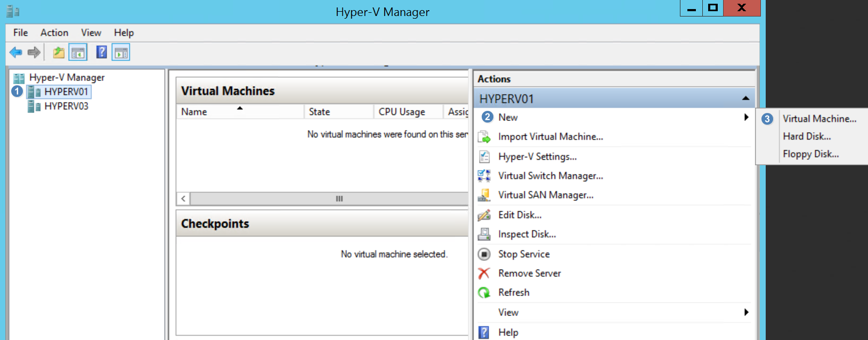Image resolution: width=868 pixels, height=340 pixels.
Task: Click the Hyper-V Settings icon
Action: 484,157
